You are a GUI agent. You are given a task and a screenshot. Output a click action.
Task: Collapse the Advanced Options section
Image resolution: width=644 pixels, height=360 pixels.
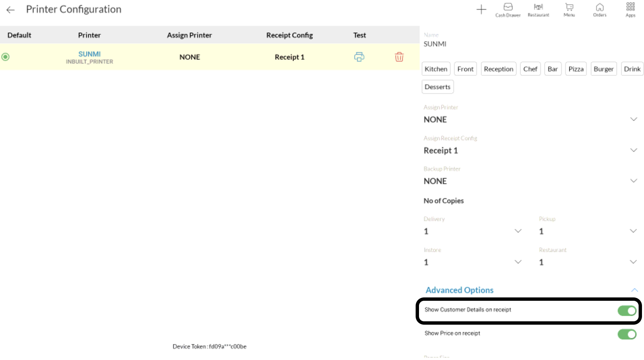[634, 290]
